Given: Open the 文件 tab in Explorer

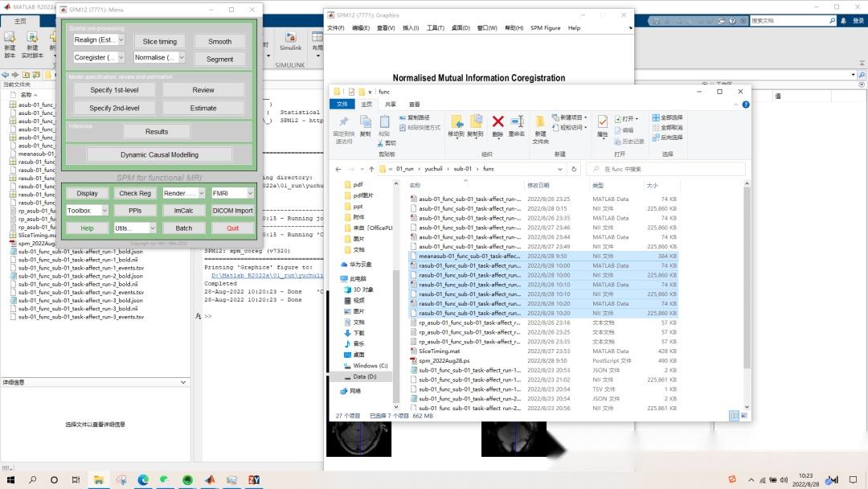Looking at the screenshot, I should tap(342, 104).
